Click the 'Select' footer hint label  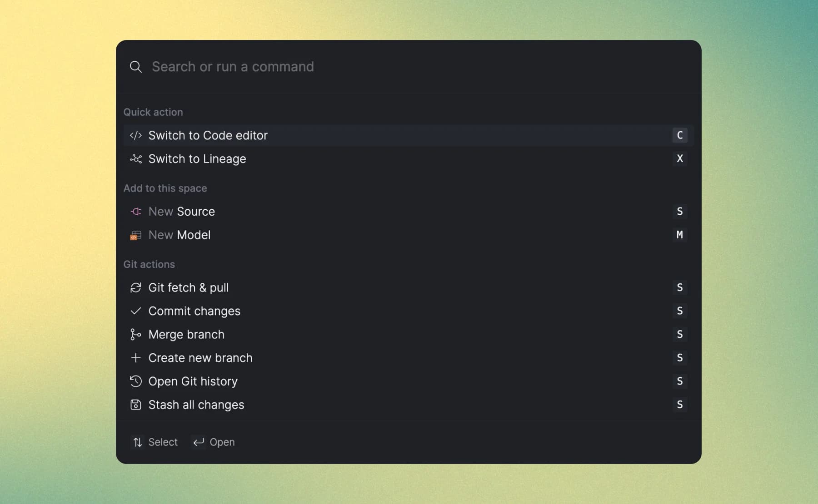(x=163, y=442)
